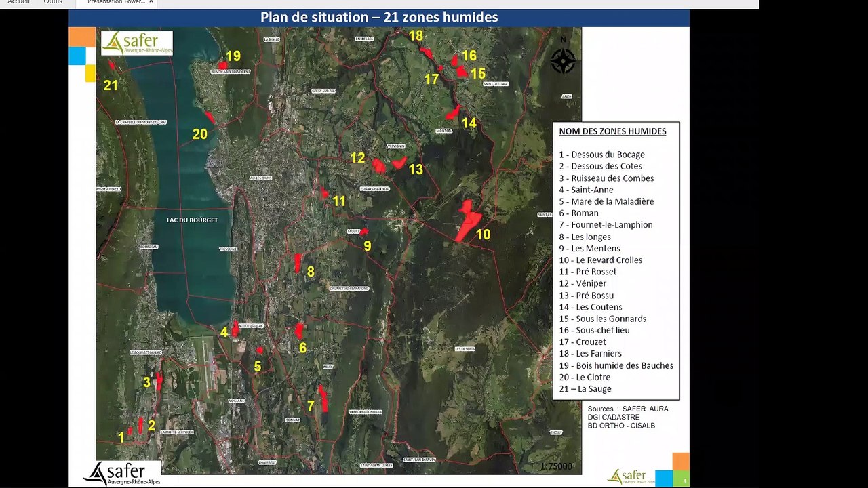Select legend entry '7 - Fournet-le-Lamphion'
Screen dimensions: 868x488
click(606, 224)
